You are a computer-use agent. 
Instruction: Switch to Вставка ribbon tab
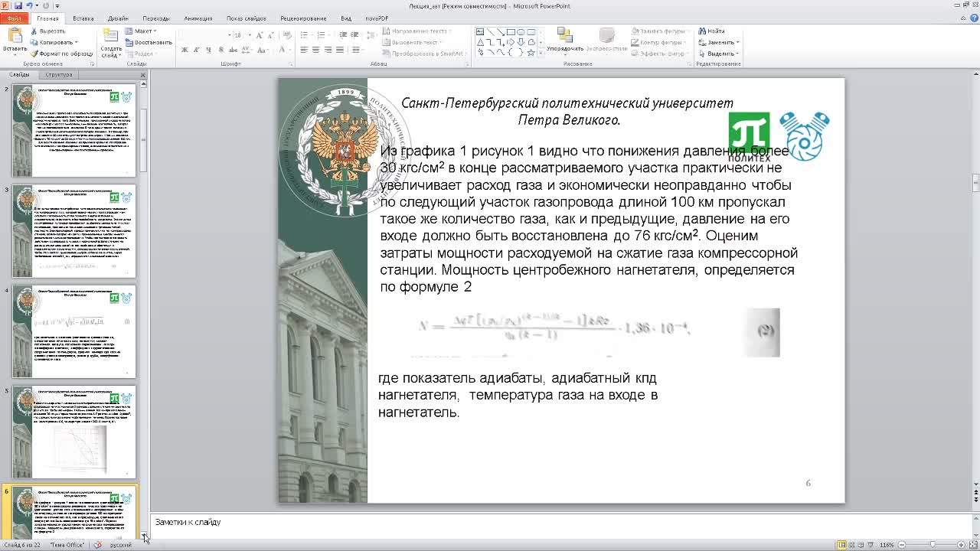83,18
